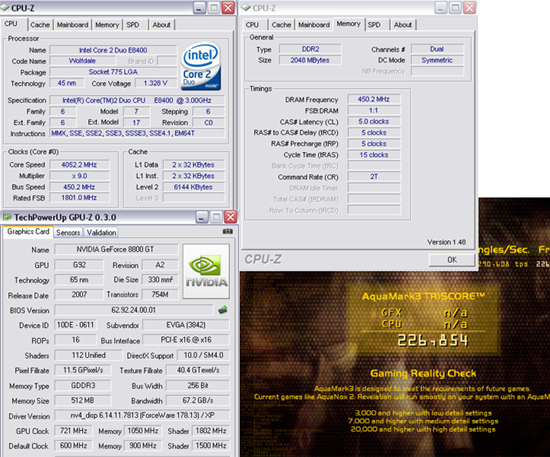
Task: Open the Mainboard tab in left CPU-Z
Action: [72, 25]
